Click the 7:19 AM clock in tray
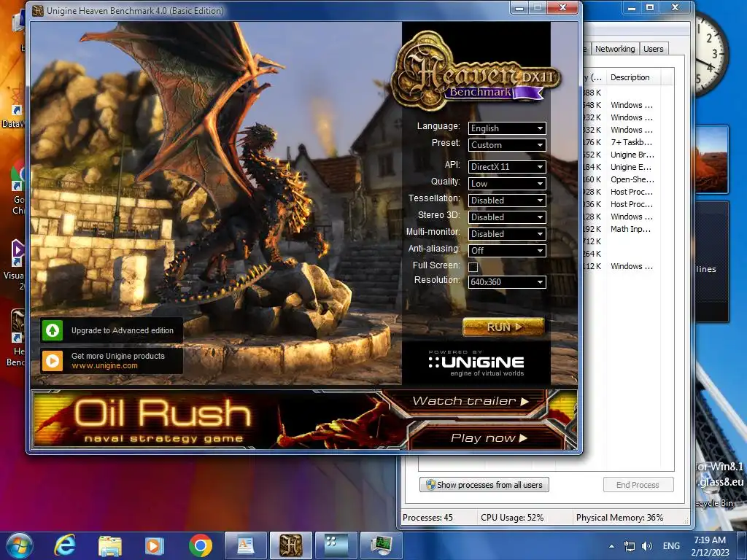747x560 pixels. click(x=710, y=540)
